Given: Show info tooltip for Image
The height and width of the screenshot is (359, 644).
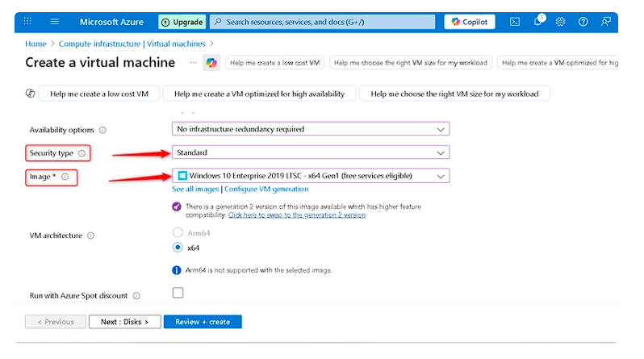Looking at the screenshot, I should coord(65,177).
